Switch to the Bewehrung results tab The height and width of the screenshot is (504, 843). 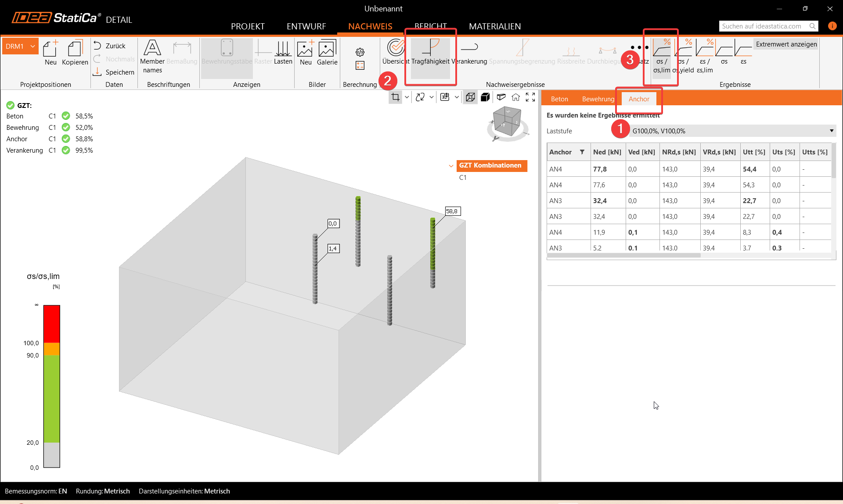click(598, 99)
